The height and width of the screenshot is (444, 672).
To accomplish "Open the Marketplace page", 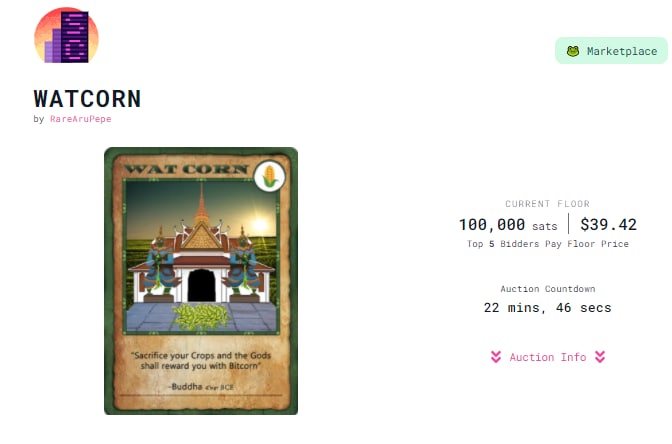I will click(612, 51).
